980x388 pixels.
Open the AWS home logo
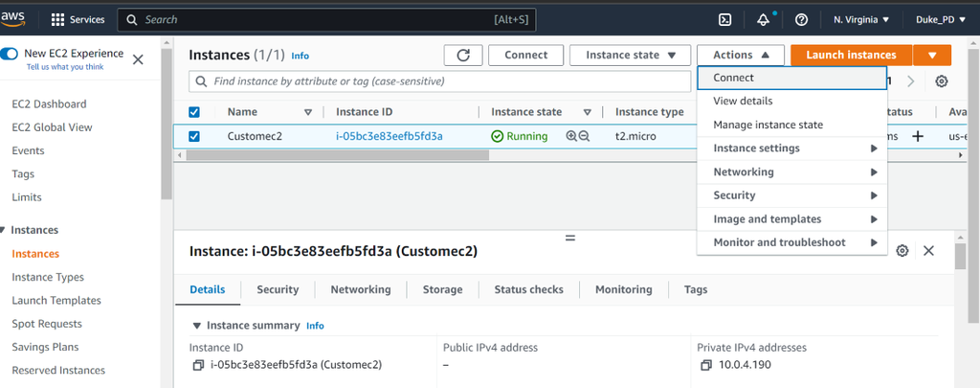tap(12, 19)
